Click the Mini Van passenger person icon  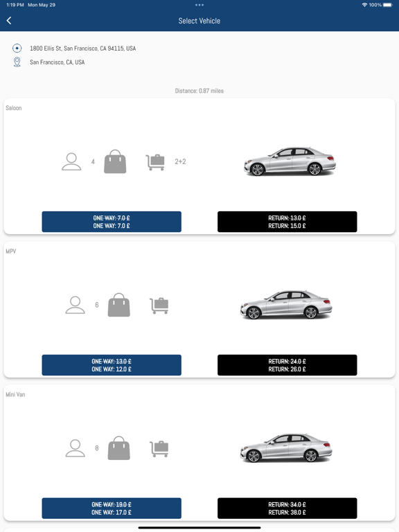click(75, 448)
